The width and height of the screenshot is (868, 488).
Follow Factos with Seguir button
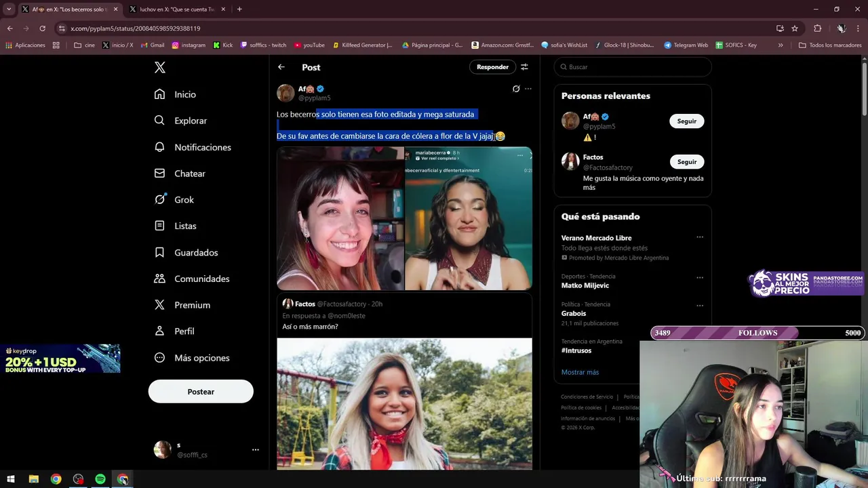(687, 162)
